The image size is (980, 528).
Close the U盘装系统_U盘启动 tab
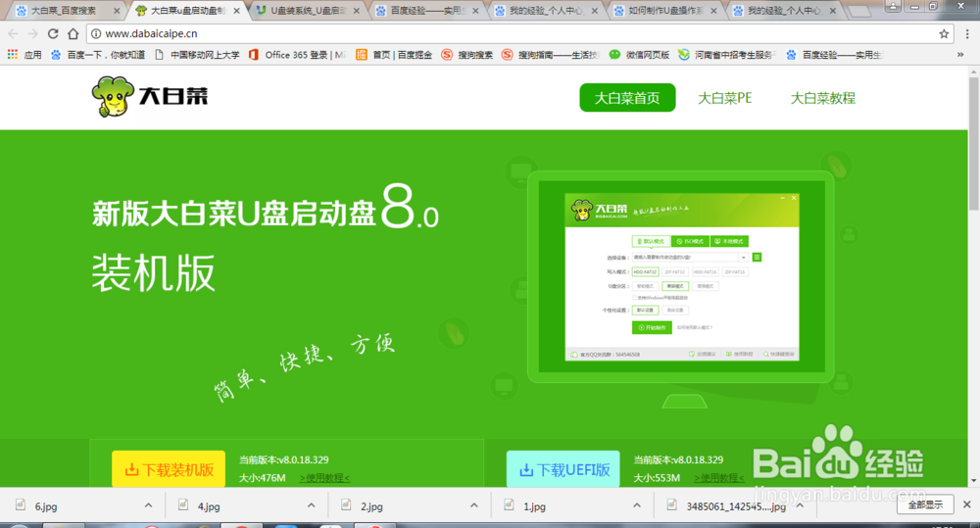pyautogui.click(x=357, y=11)
